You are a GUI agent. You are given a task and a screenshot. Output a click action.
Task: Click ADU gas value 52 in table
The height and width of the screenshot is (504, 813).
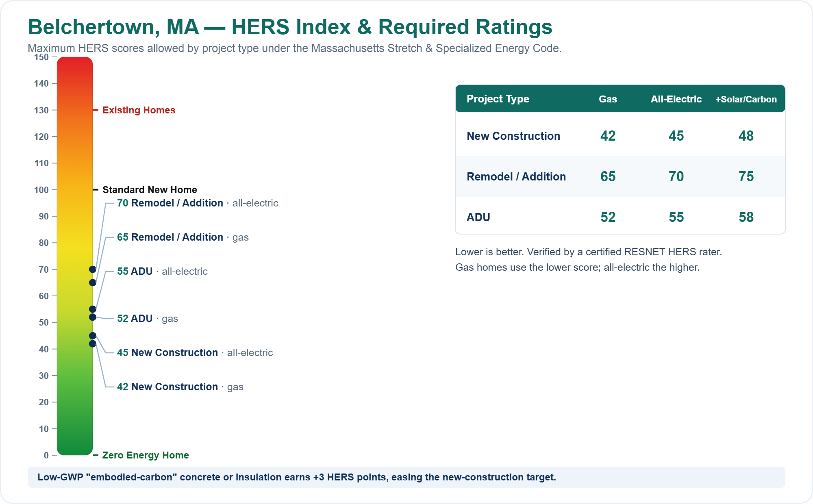tap(608, 217)
